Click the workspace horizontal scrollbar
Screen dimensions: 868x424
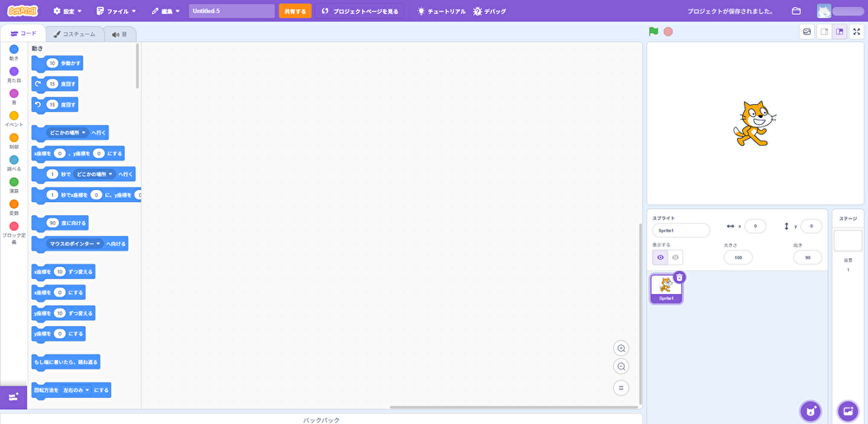click(x=514, y=408)
